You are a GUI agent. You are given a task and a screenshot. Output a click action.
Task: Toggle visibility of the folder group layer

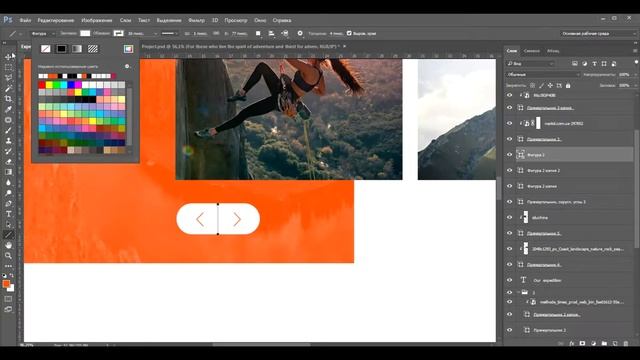point(509,292)
